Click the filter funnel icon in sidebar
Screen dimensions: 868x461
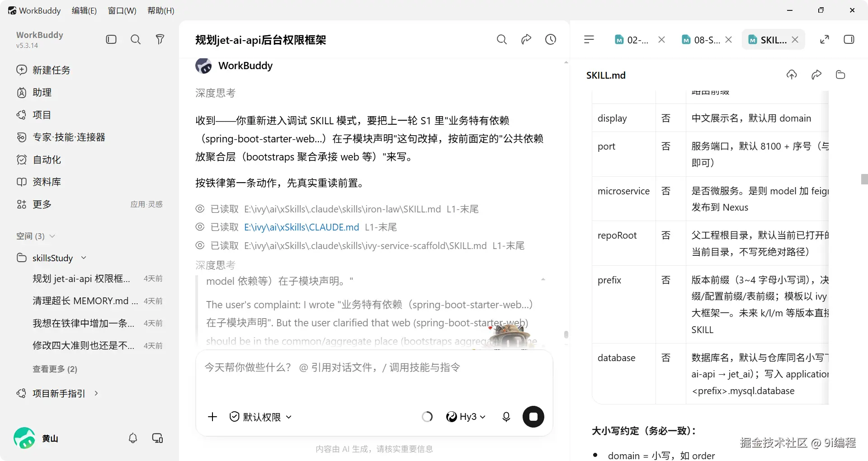pos(160,39)
